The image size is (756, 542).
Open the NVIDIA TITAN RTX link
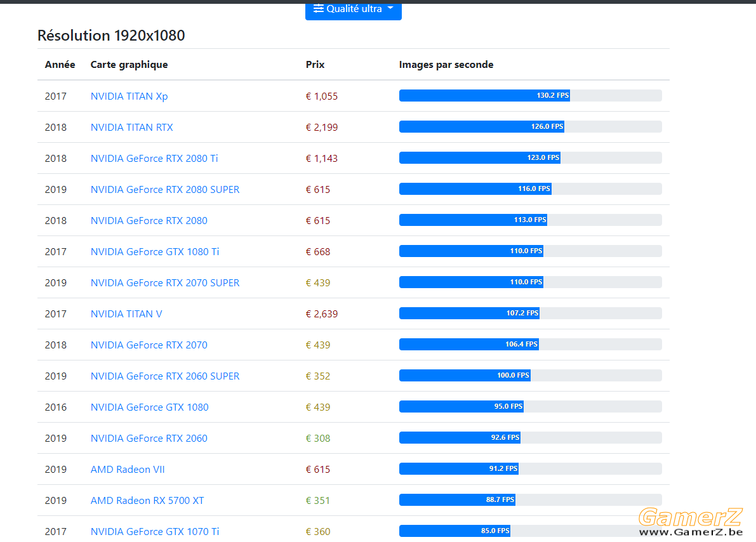131,128
